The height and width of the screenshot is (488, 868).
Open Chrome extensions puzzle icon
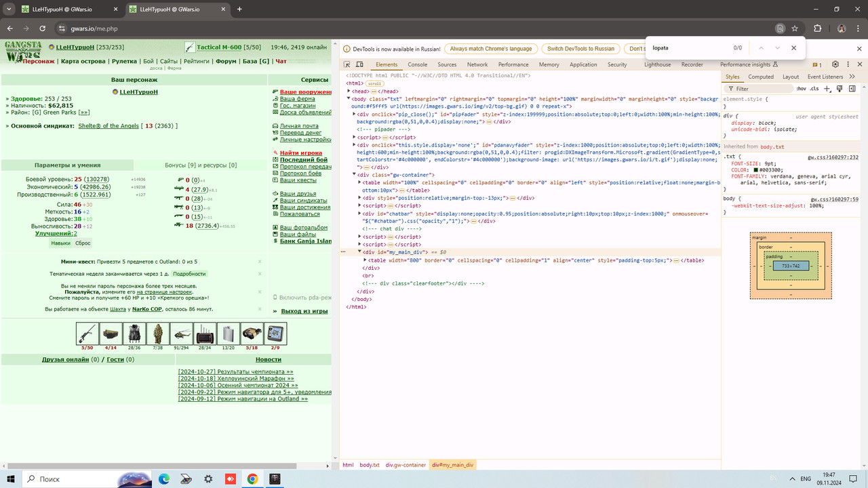[x=817, y=28]
